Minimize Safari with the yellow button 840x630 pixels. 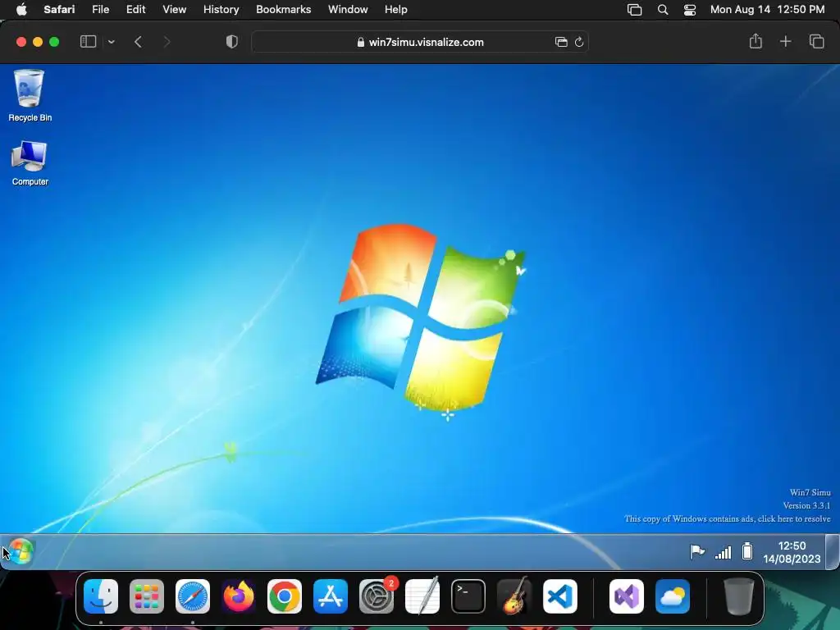pos(38,42)
